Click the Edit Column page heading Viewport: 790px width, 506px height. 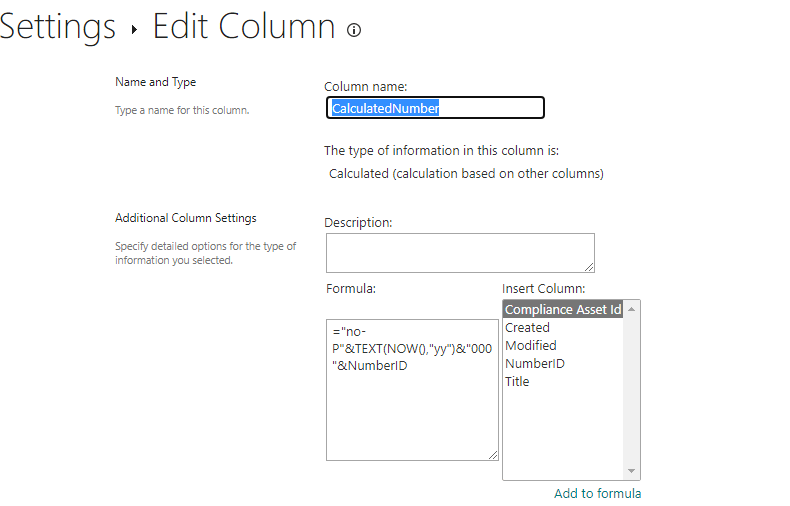tap(244, 27)
